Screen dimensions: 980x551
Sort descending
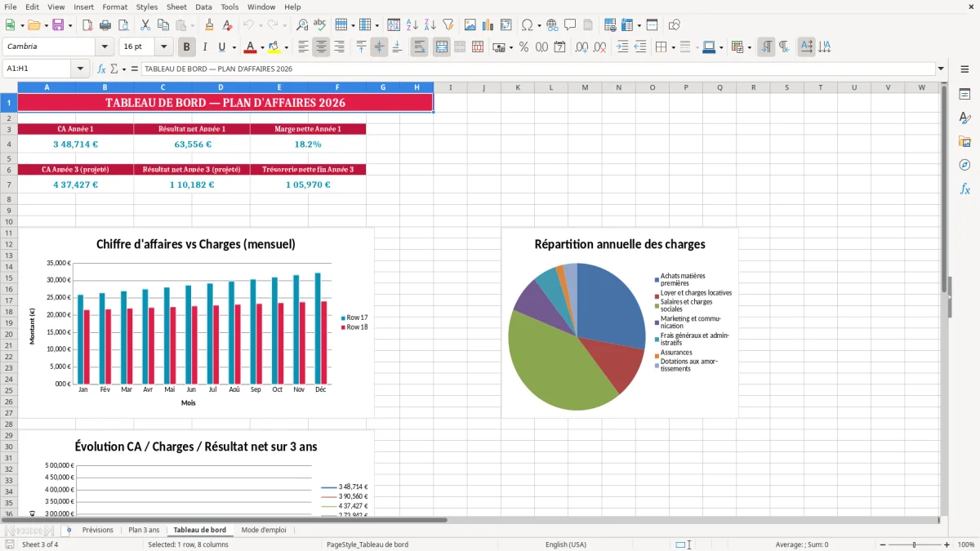pos(430,25)
